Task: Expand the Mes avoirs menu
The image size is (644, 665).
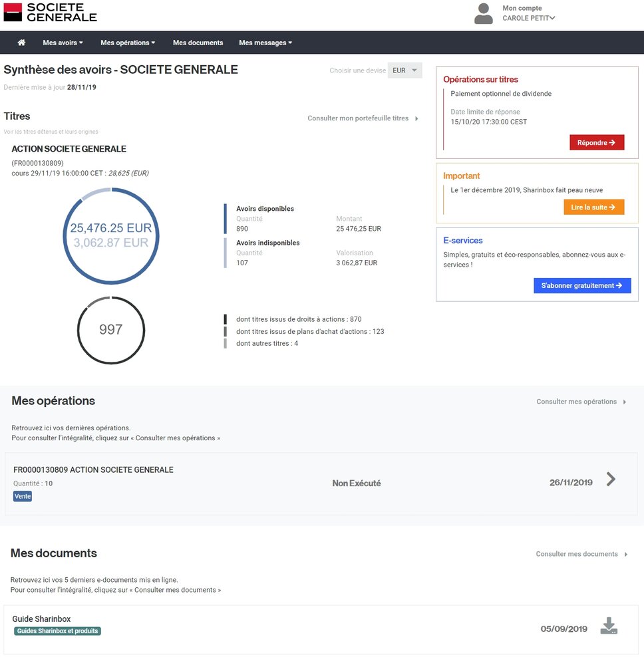Action: tap(63, 43)
